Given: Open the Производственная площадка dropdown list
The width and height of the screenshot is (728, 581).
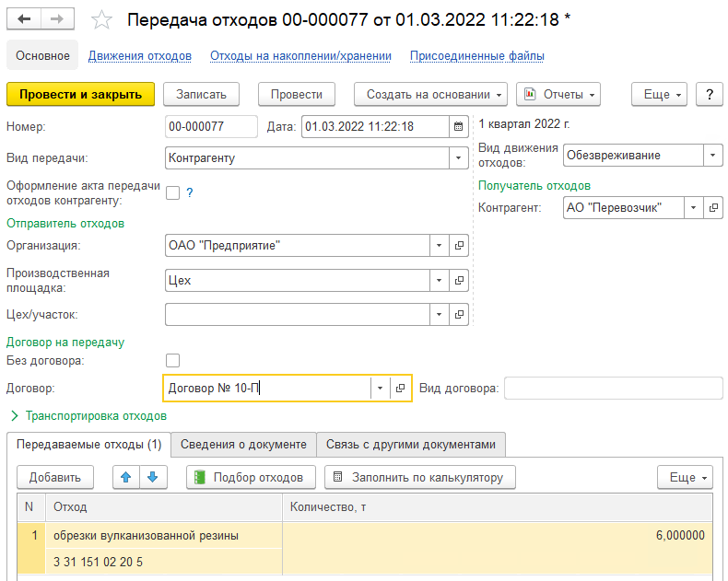Looking at the screenshot, I should (439, 280).
